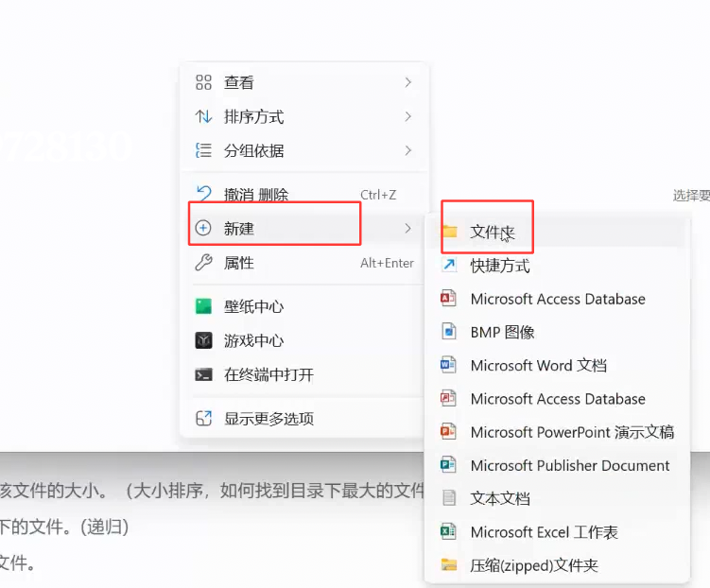Click the PowerPoint presentation icon
Screen dimensions: 710x588
coord(448,431)
